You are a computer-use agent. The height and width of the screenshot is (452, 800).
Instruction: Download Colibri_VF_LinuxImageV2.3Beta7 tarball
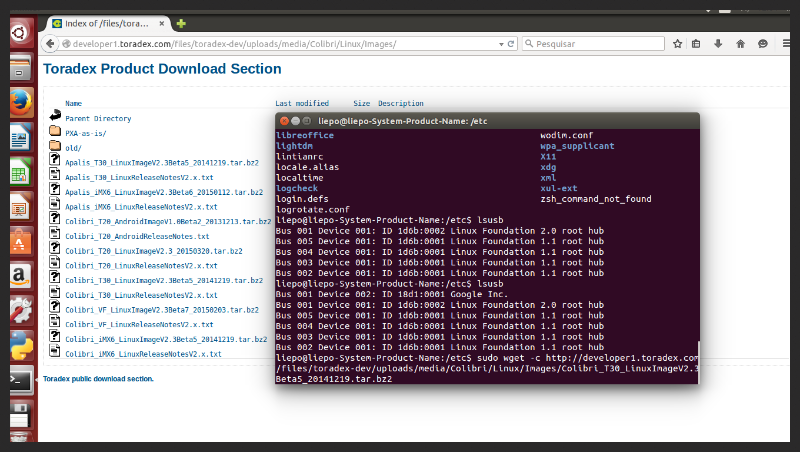(x=162, y=310)
